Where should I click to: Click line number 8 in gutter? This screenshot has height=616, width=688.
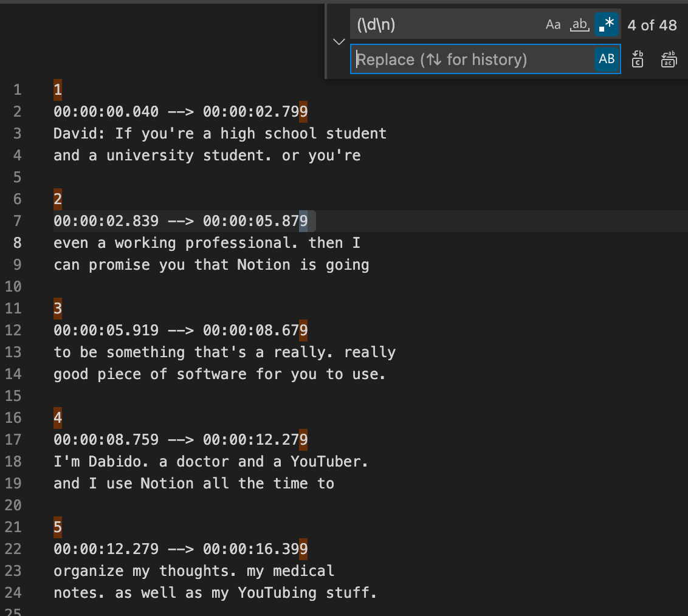(17, 243)
